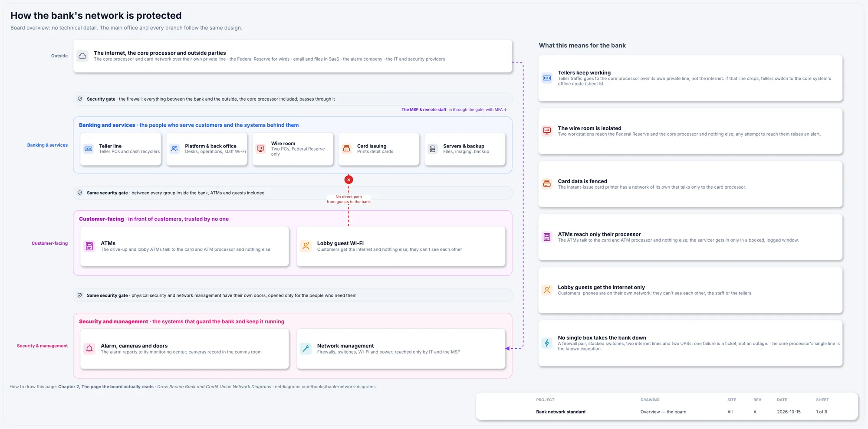Click the lightning icon beside 'No single box'
The width and height of the screenshot is (868, 429).
[x=547, y=343]
